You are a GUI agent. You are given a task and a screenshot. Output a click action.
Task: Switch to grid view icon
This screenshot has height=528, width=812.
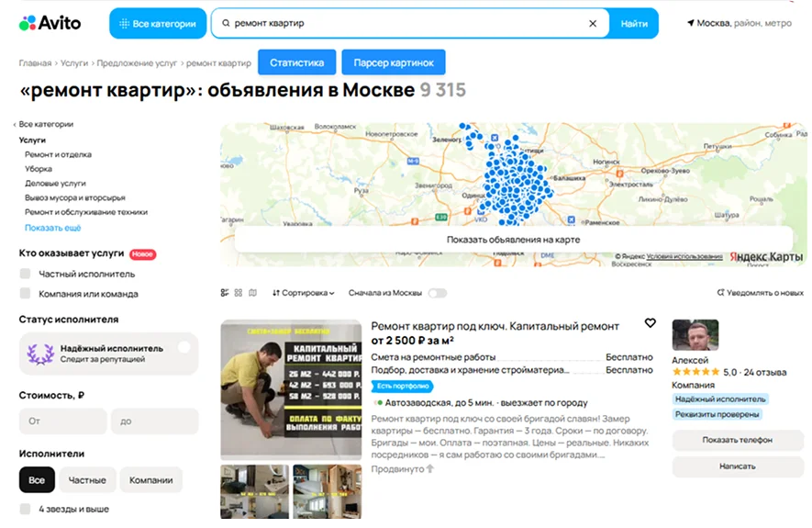click(239, 293)
